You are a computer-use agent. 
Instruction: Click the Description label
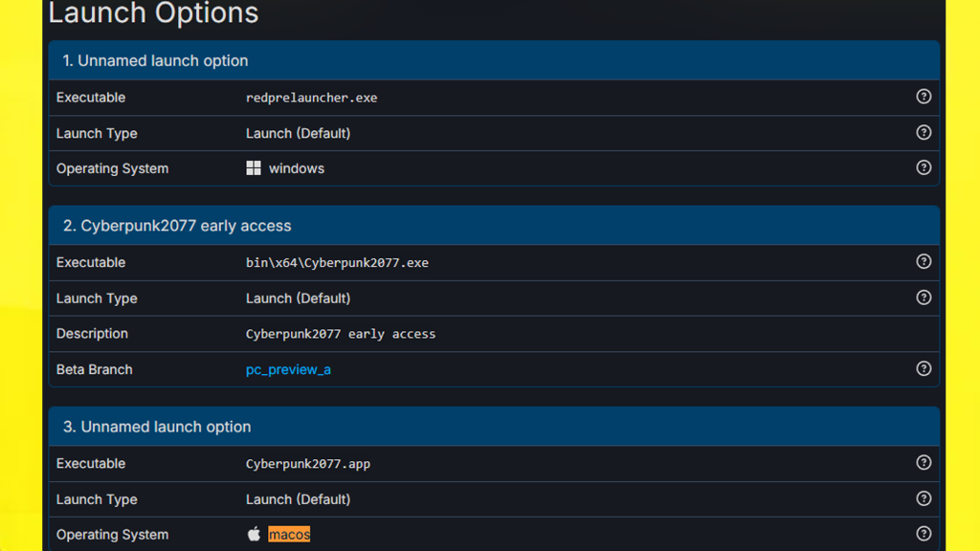[92, 334]
